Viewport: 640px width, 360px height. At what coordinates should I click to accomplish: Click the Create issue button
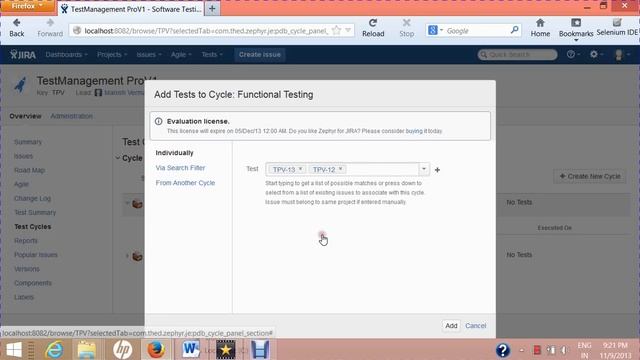tap(260, 55)
